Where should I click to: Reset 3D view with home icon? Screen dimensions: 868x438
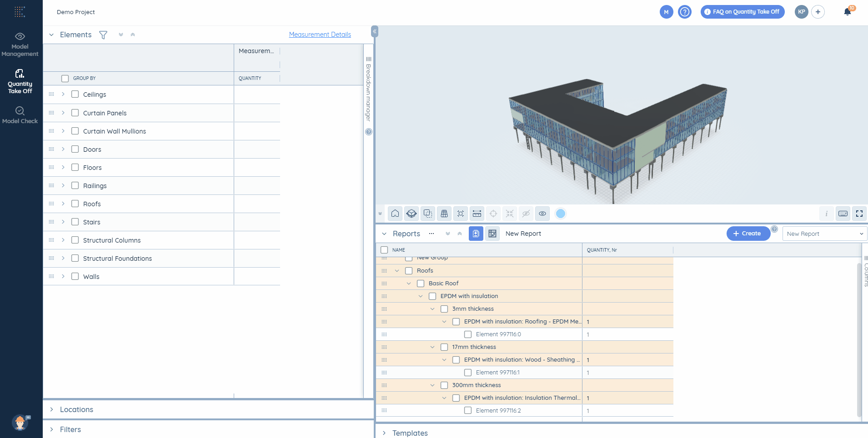[395, 214]
